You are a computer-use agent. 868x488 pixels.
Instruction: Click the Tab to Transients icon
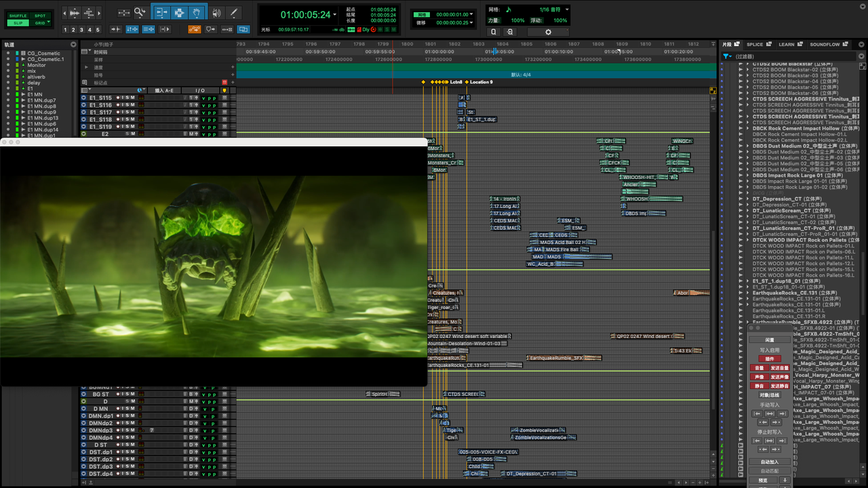coord(115,29)
